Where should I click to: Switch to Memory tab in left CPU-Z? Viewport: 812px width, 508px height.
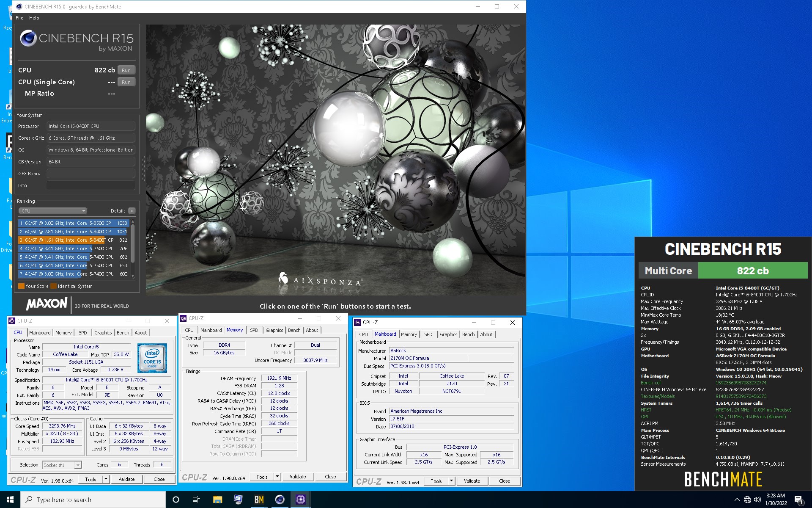pos(63,333)
